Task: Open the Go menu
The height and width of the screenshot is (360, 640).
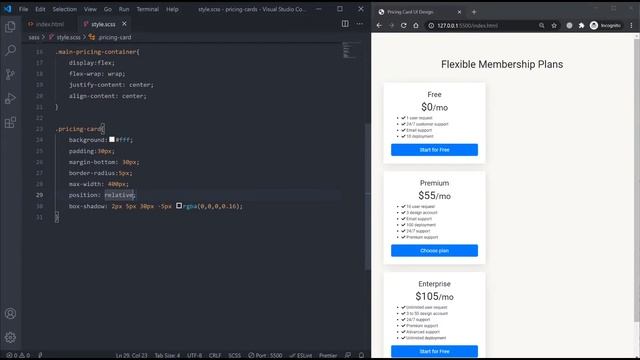Action: (108, 9)
